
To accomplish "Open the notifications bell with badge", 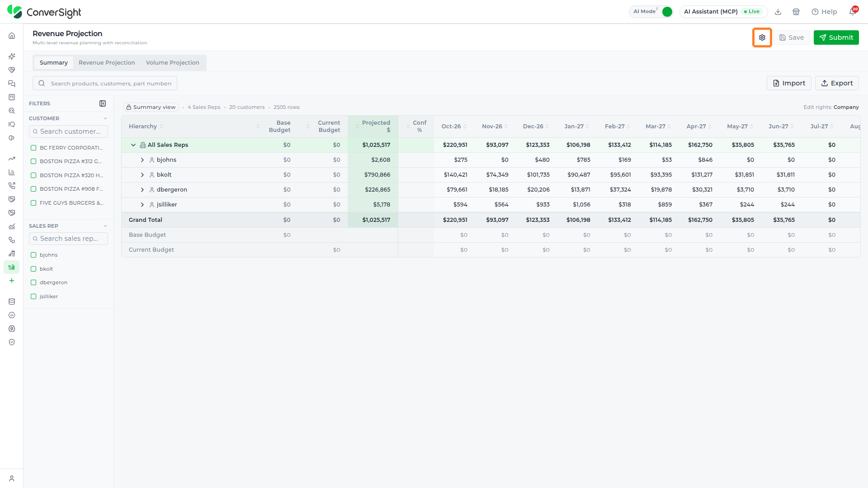I will tap(853, 11).
